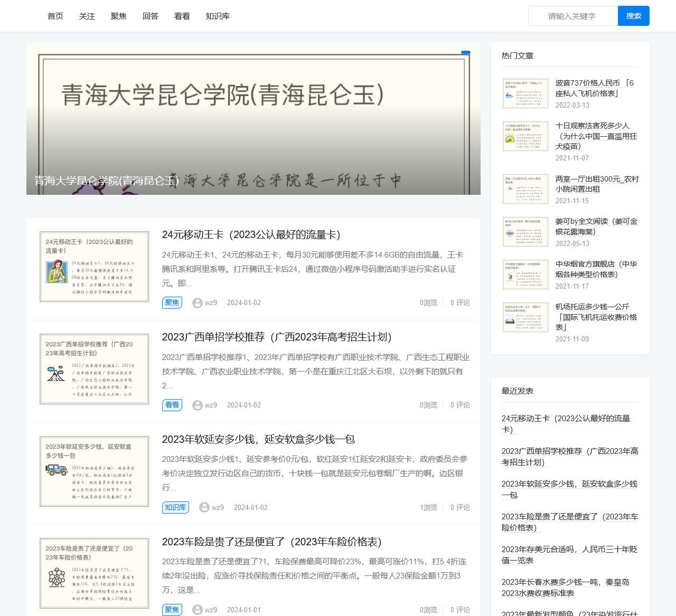Image resolution: width=676 pixels, height=616 pixels.
Task: Click the 聚焦 tag under 24元移动王卡
Action: [172, 302]
